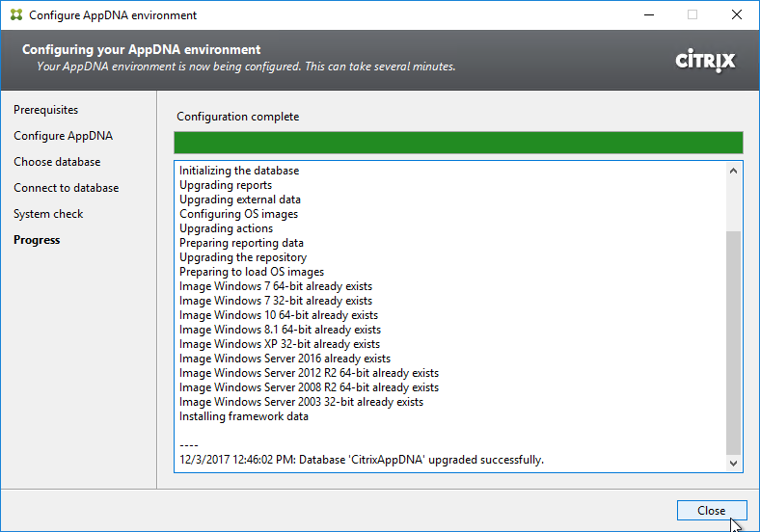Click the 'Configuration complete' status label
Screen dimensions: 760x532
click(237, 117)
